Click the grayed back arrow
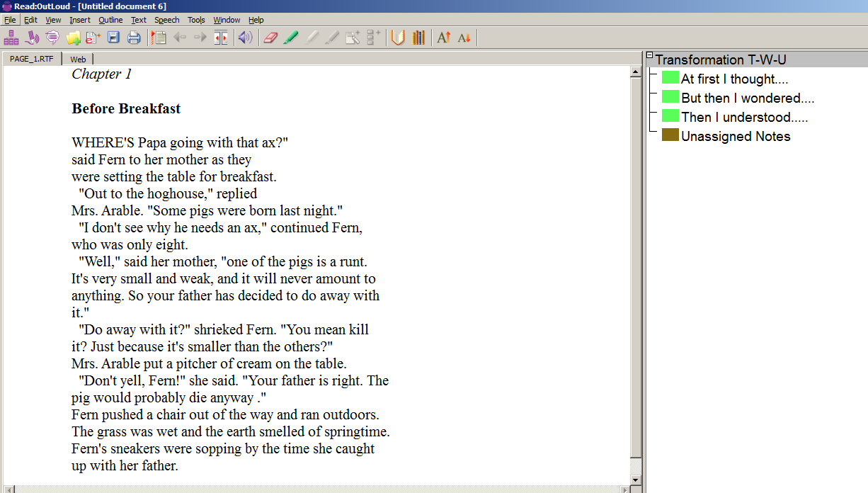This screenshot has height=493, width=868. (x=180, y=38)
